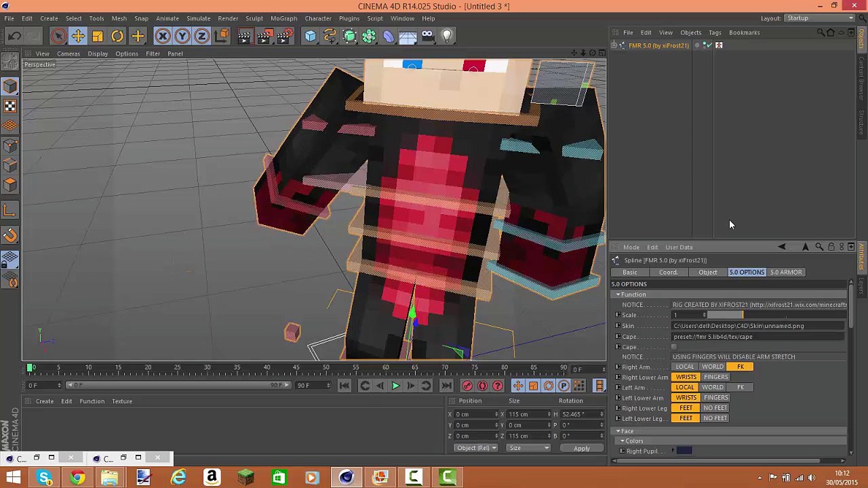Click timeline ruler at frame 45
Image resolution: width=868 pixels, height=488 pixels.
coord(296,368)
